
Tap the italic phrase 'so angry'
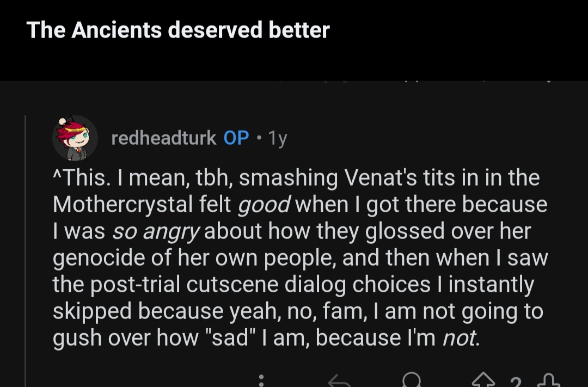[156, 231]
